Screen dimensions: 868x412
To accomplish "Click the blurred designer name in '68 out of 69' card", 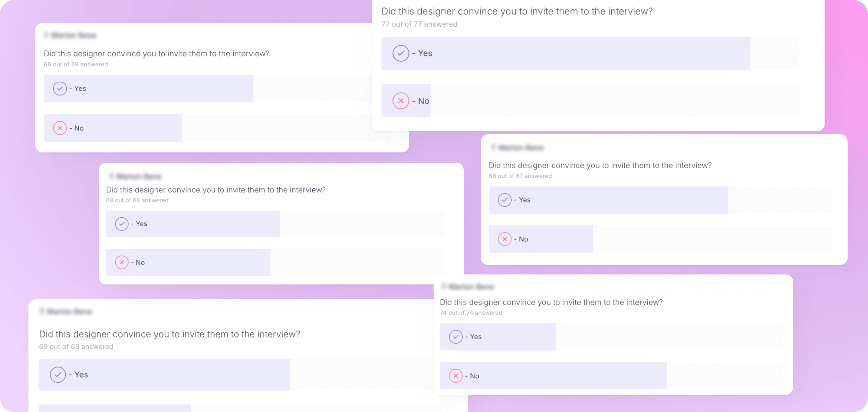I will coord(70,36).
